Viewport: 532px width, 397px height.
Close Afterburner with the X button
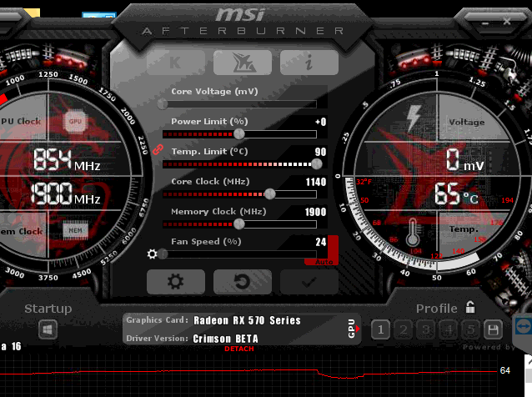click(507, 22)
